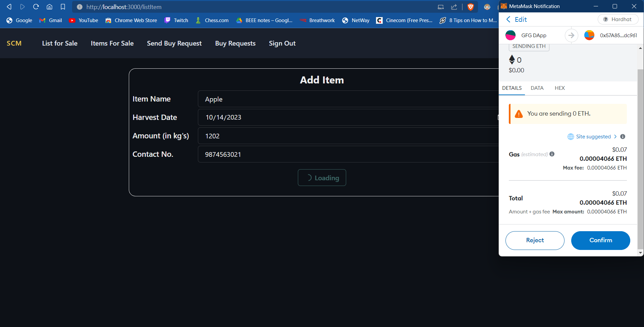Open the NetWay bookmark
644x327 pixels.
click(356, 20)
